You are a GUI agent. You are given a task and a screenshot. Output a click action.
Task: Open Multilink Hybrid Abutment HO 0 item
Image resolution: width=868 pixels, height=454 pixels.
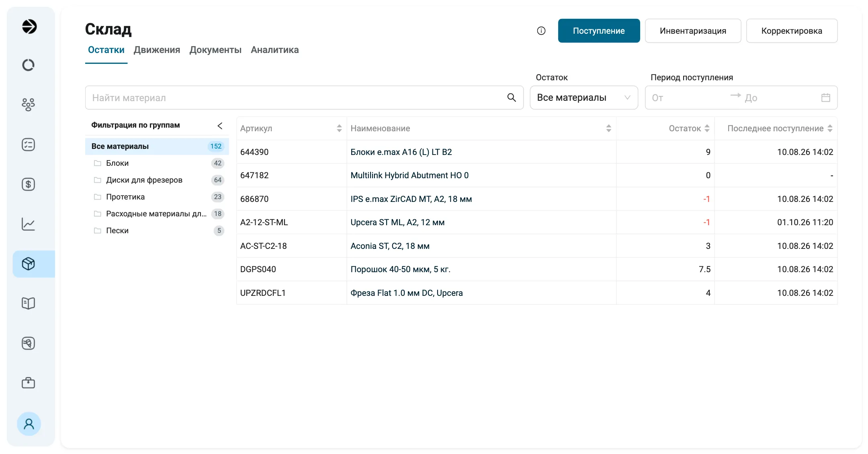coord(409,175)
